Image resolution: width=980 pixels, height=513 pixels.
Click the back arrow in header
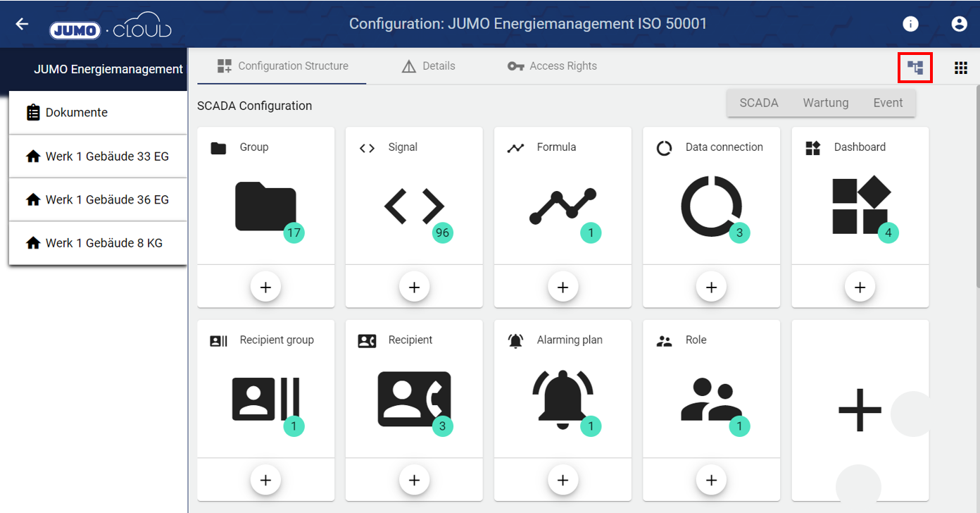pyautogui.click(x=22, y=24)
